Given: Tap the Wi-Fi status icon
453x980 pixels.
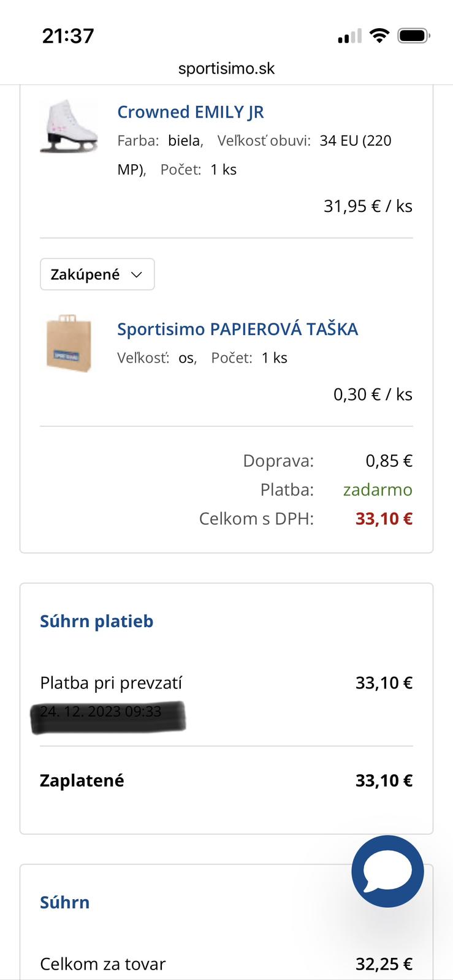Looking at the screenshot, I should click(379, 36).
